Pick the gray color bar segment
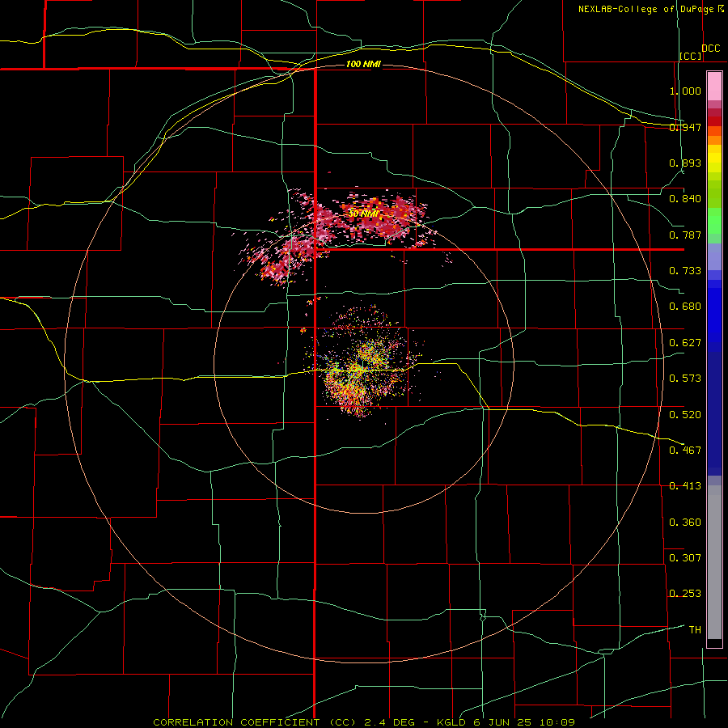 [x=714, y=562]
